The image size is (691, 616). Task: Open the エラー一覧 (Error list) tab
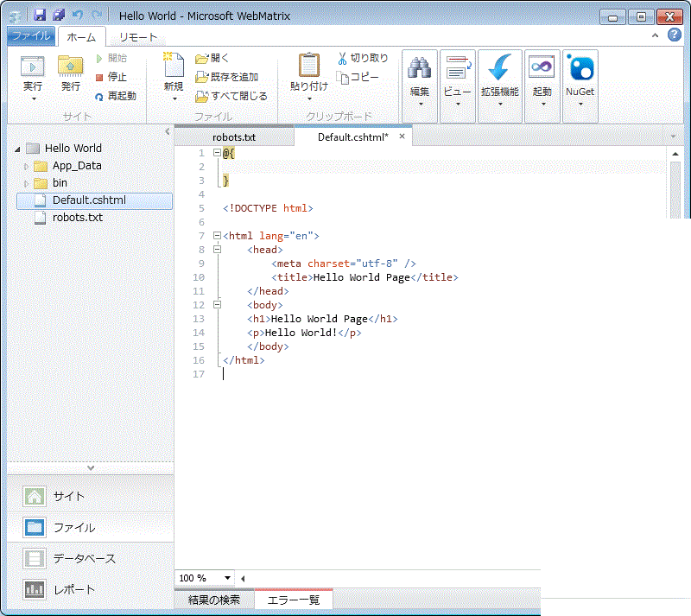point(294,600)
